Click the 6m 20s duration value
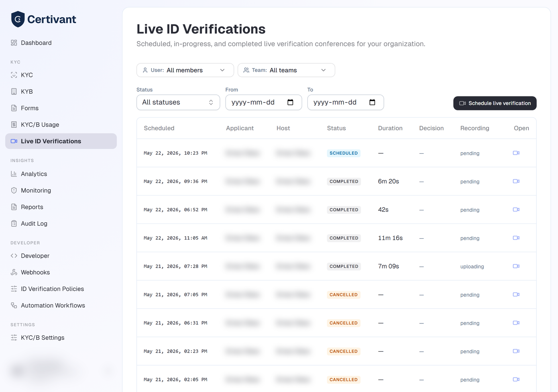The width and height of the screenshot is (558, 392). tap(389, 181)
